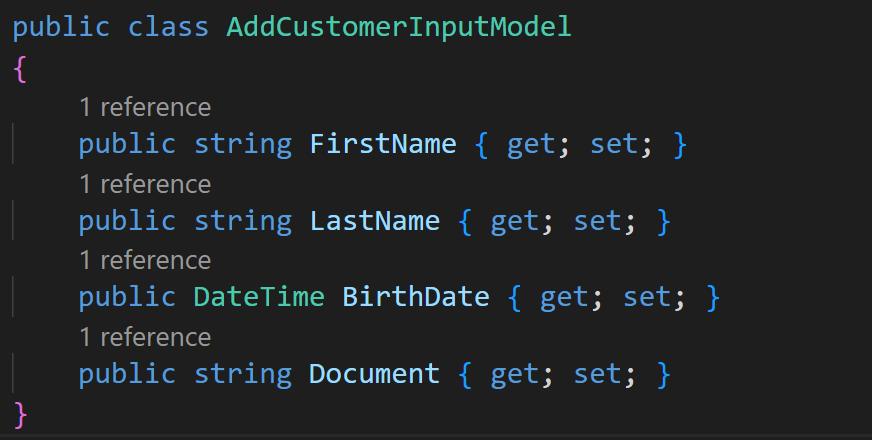
Task: Click the closing pink class brace
Action: 20,415
